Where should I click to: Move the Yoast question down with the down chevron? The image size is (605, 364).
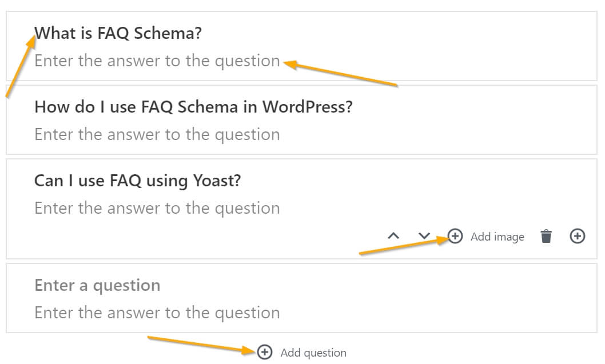click(424, 236)
